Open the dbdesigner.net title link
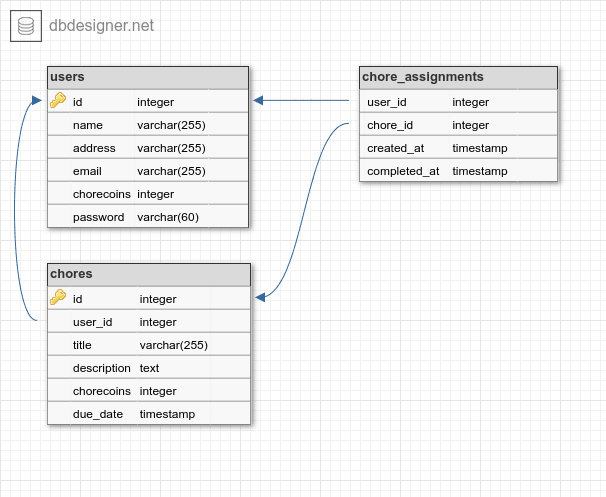 [101, 26]
